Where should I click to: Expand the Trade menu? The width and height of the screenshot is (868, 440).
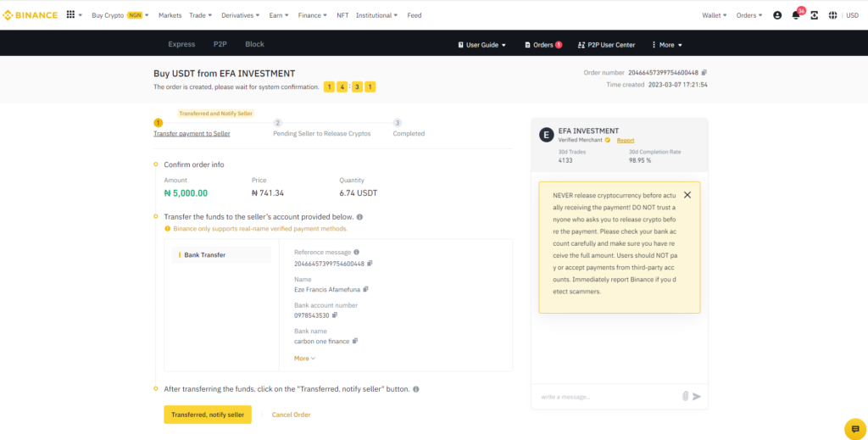click(x=200, y=15)
